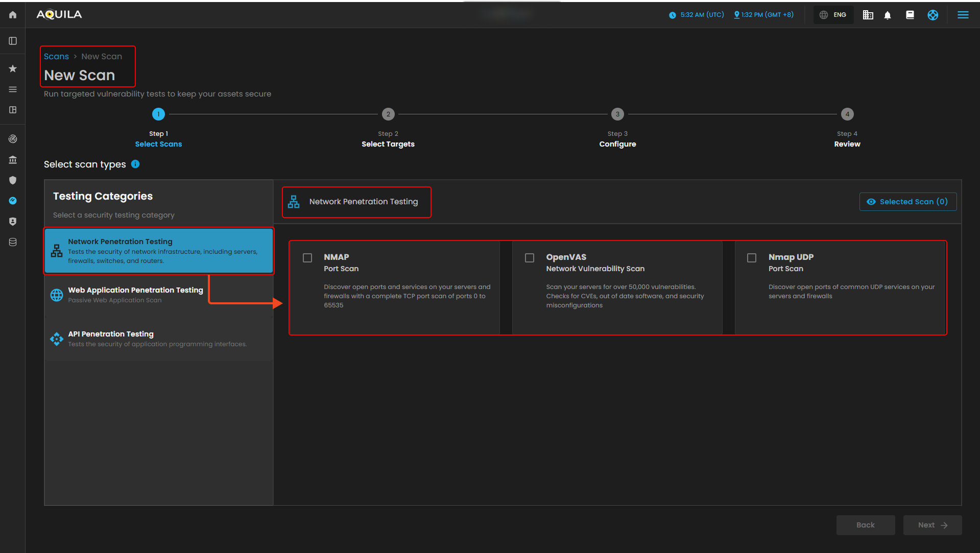Screen dimensions: 980x553
Task: Click the info icon beside Select scan types
Action: (135, 164)
